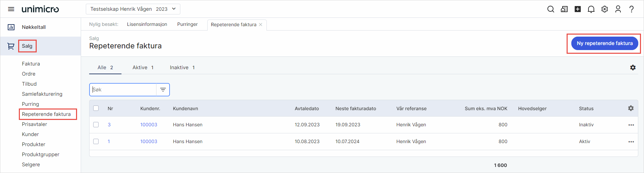Screen dimensions: 644x173
Task: Open row actions for the Aktiv invoice
Action: (631, 142)
